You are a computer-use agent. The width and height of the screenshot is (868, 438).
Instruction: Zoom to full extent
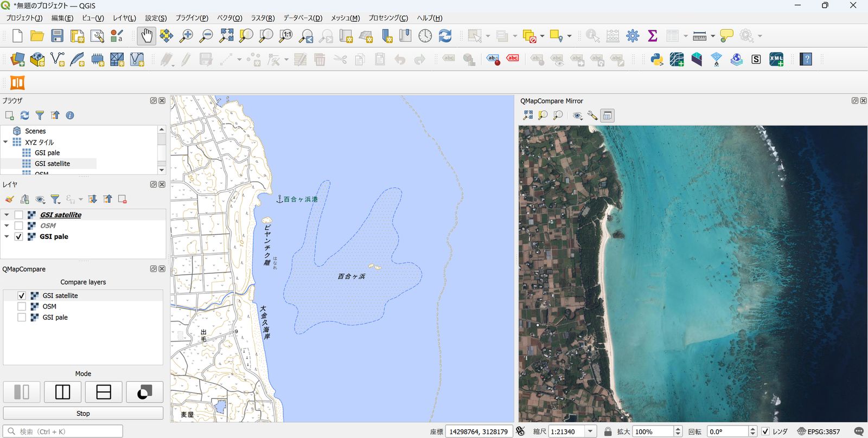(x=226, y=36)
